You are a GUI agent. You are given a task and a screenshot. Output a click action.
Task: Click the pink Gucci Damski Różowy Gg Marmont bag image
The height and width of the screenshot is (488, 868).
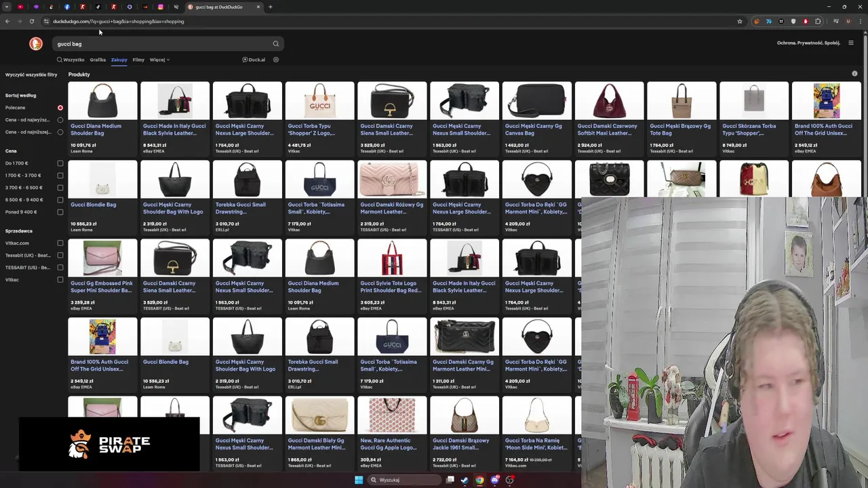[392, 180]
